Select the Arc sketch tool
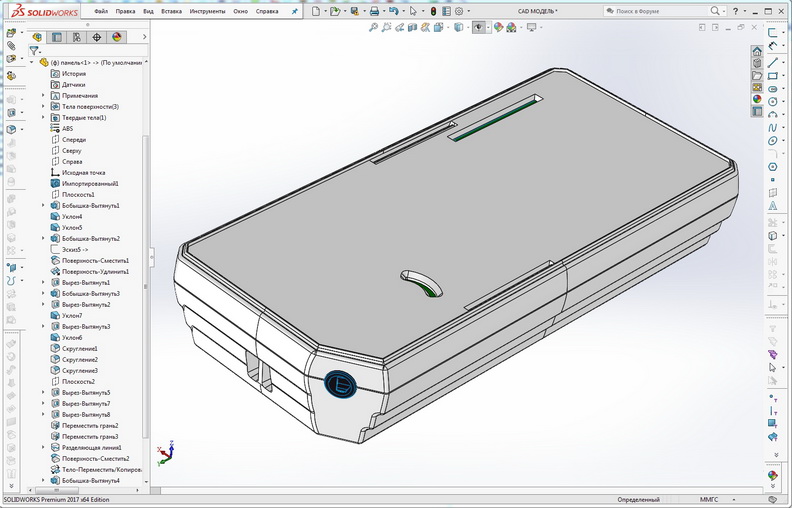This screenshot has height=508, width=792. (x=772, y=115)
